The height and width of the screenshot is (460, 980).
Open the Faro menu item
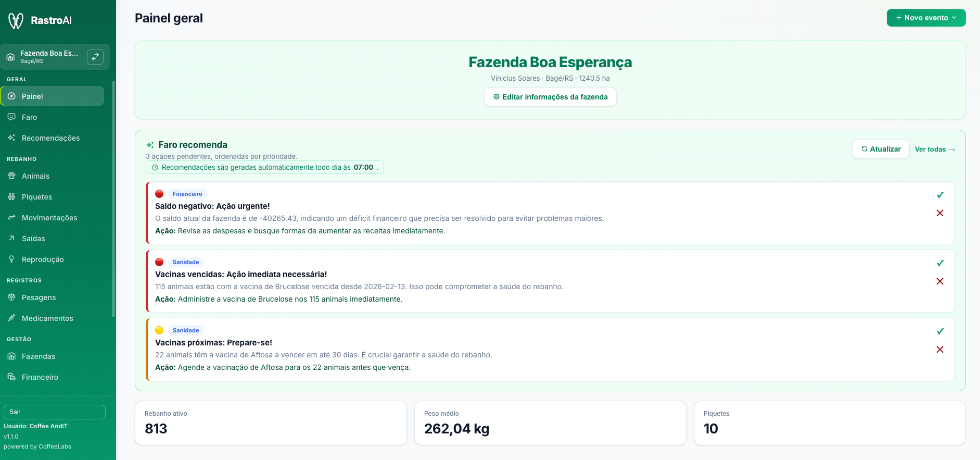click(x=53, y=117)
